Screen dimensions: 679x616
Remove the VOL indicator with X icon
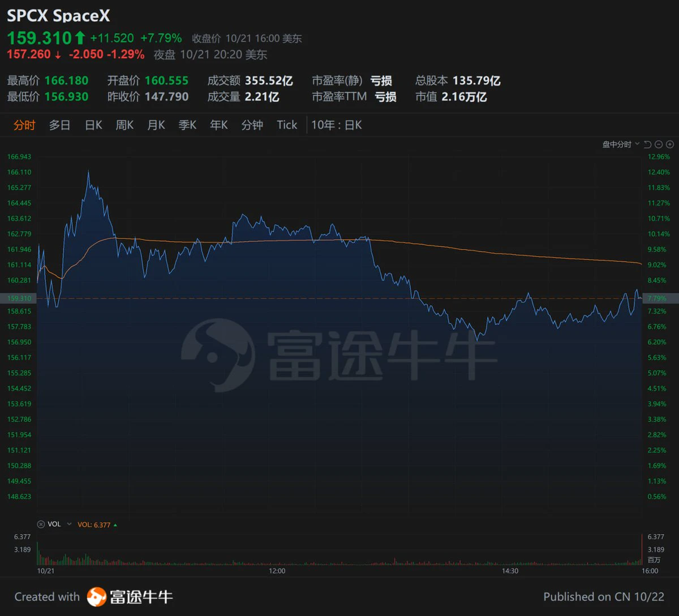[41, 524]
